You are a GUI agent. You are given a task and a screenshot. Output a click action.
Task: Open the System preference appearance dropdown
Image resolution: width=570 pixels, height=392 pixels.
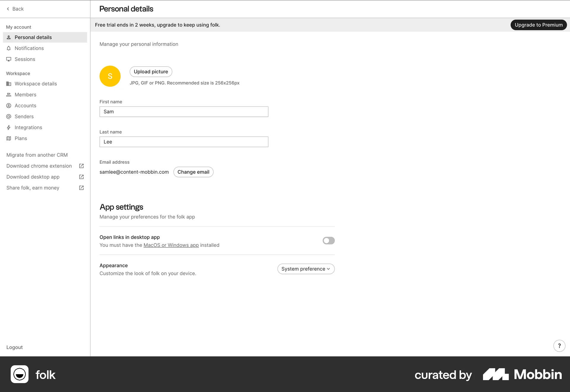[306, 269]
